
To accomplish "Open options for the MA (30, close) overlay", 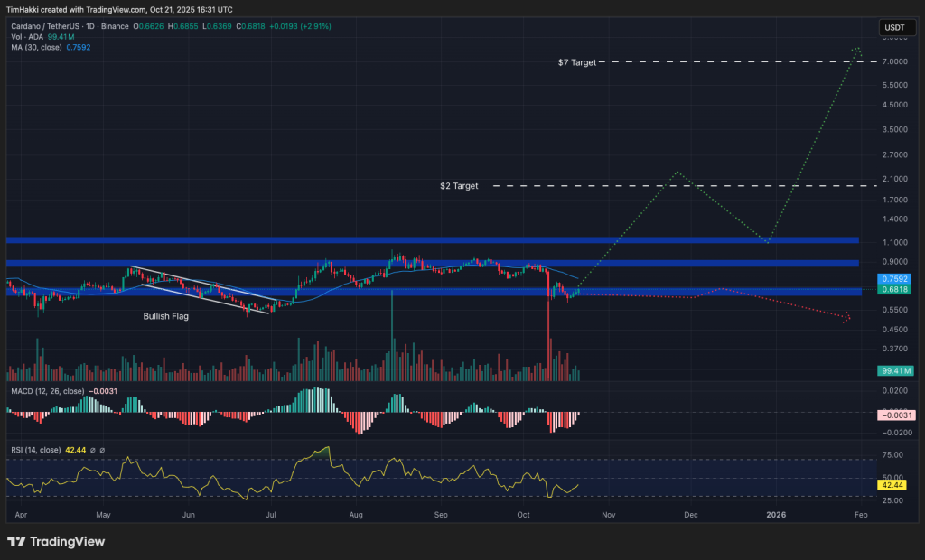I will [38, 47].
